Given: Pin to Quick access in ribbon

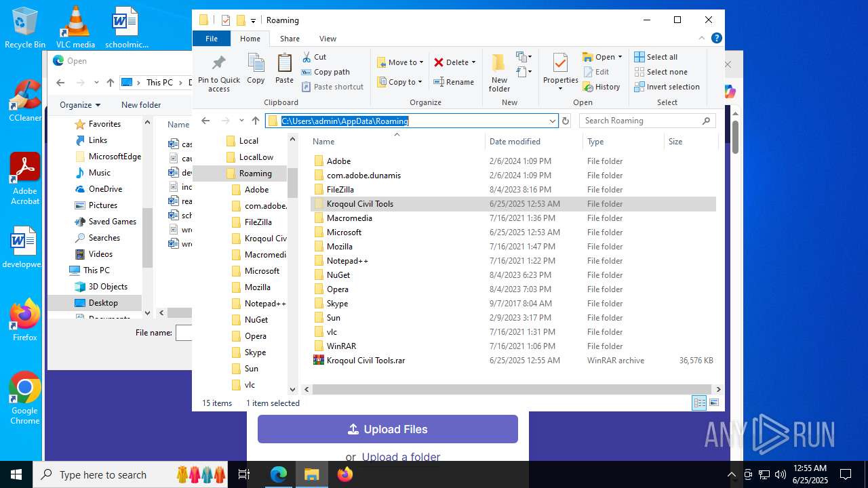Looking at the screenshot, I should click(219, 73).
